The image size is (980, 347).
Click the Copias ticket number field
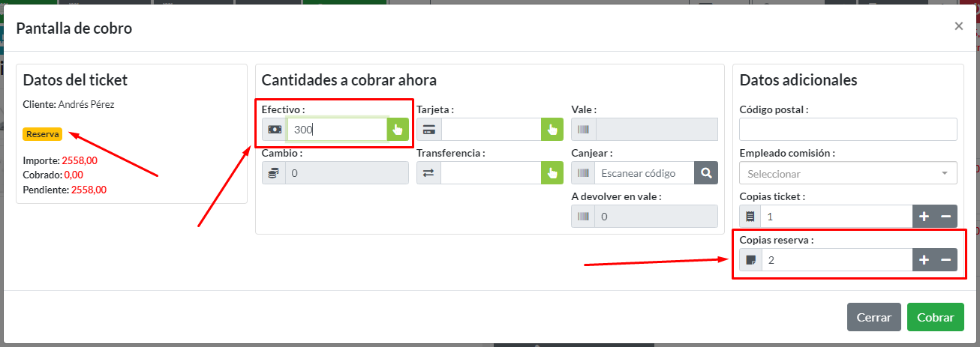click(x=836, y=217)
